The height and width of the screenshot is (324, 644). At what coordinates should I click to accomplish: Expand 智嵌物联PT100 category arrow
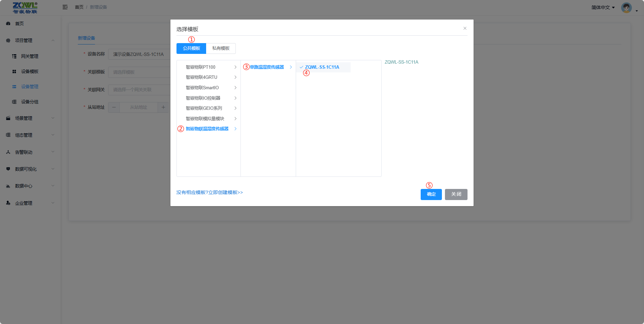(235, 67)
